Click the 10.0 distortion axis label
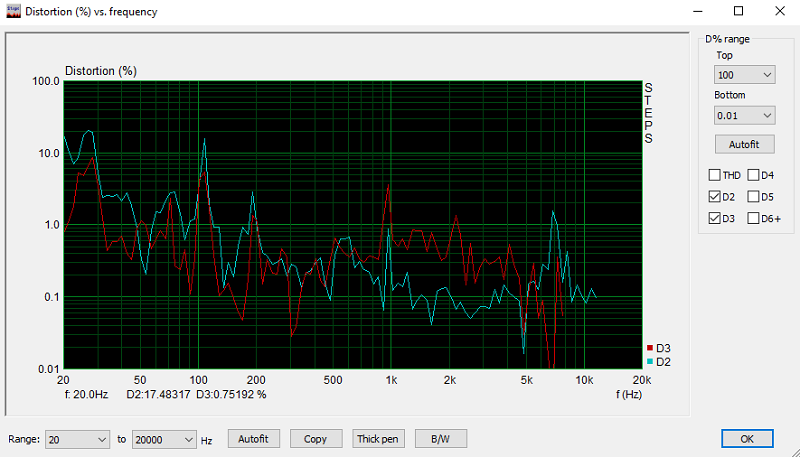Screen dimensions: 800x457 [49, 153]
